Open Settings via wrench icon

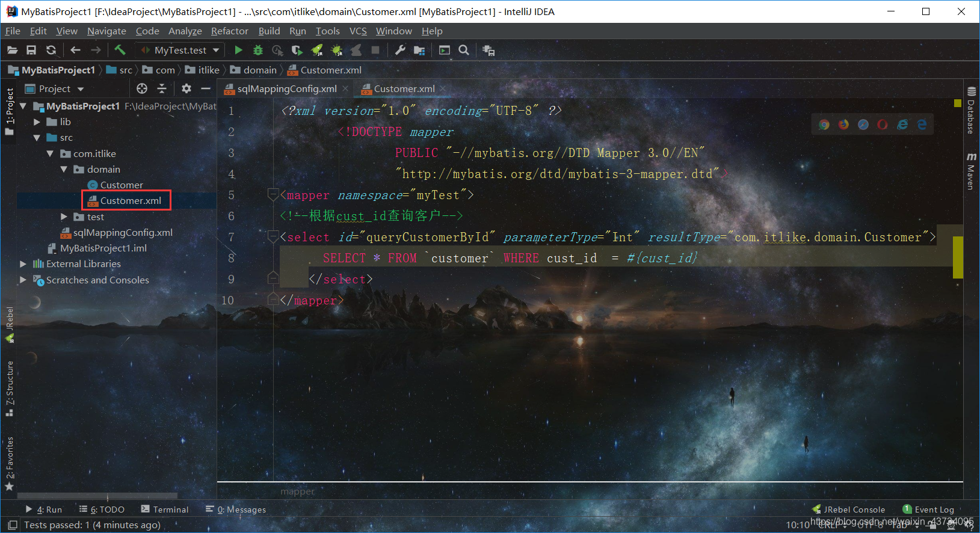(x=400, y=50)
